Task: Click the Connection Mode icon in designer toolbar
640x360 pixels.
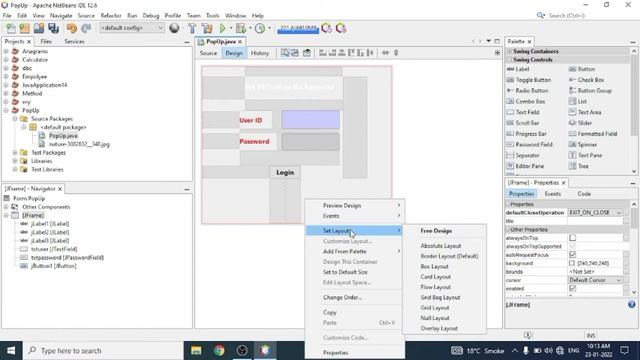Action: pyautogui.click(x=295, y=53)
